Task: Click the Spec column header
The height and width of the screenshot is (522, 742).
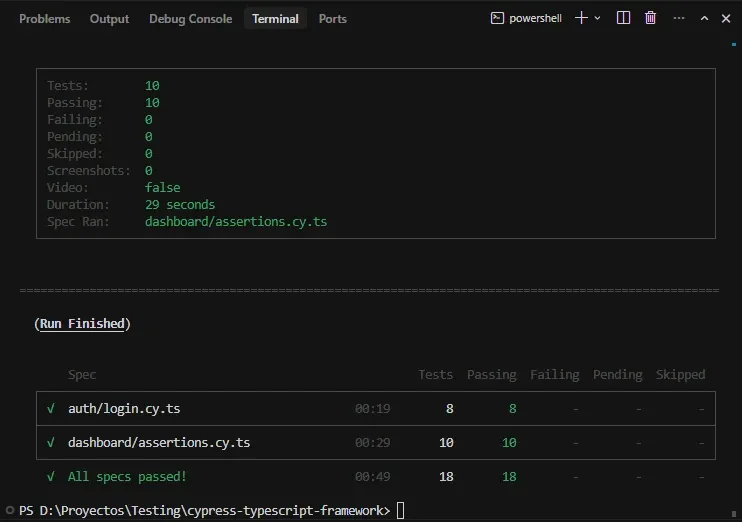Action: pos(82,375)
